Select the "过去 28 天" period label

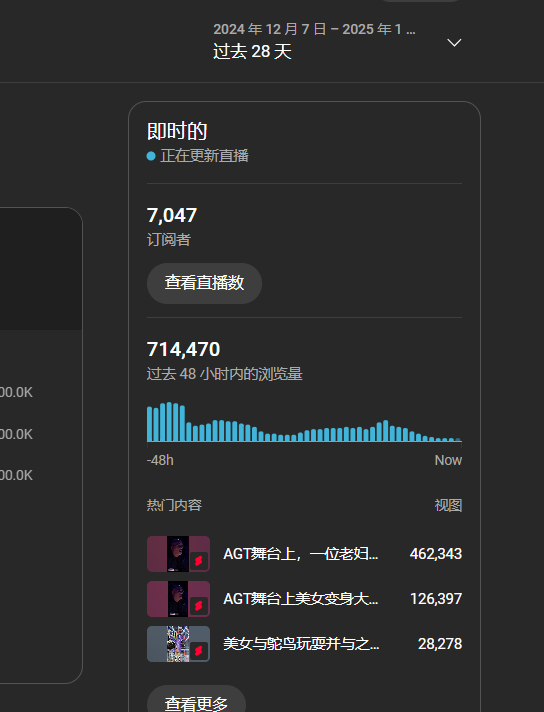pyautogui.click(x=252, y=51)
